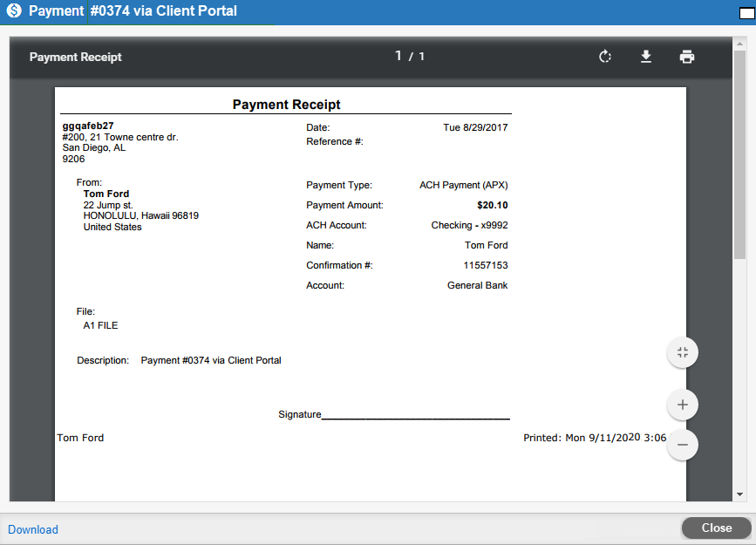756x545 pixels.
Task: Click the 22 Jump st. address line
Action: [x=108, y=205]
